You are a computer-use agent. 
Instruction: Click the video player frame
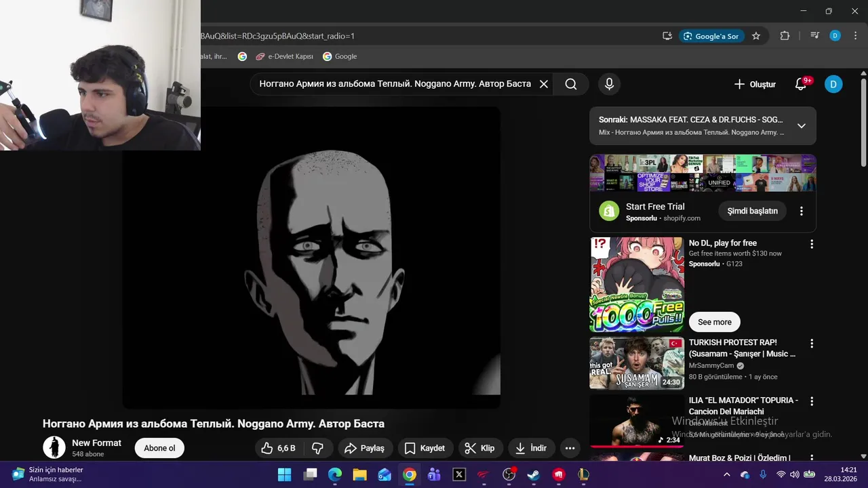point(311,258)
